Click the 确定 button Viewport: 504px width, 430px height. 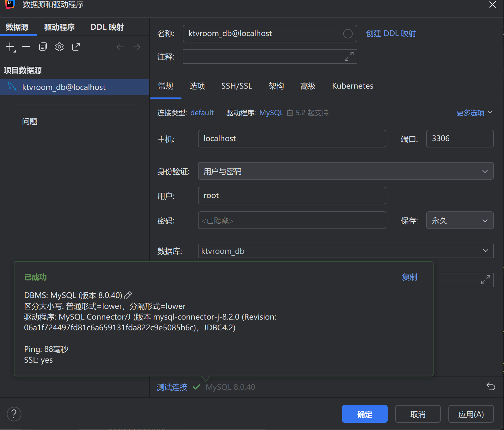point(365,414)
